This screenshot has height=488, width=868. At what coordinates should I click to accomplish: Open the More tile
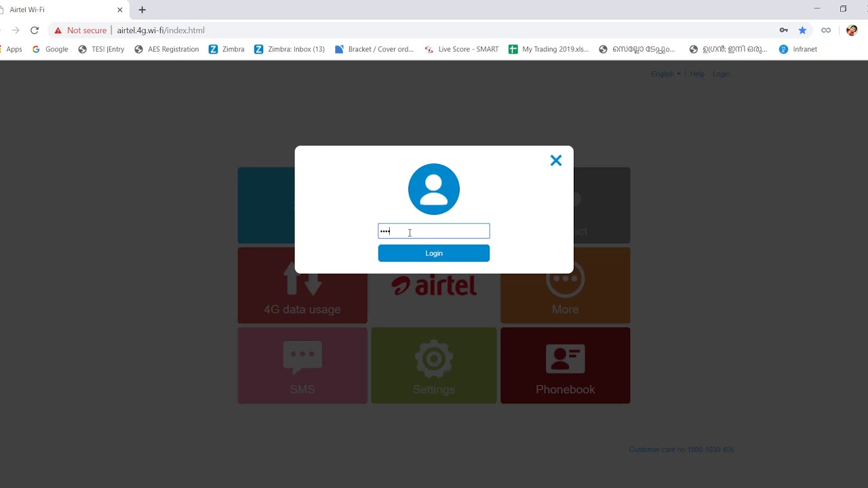(x=566, y=298)
